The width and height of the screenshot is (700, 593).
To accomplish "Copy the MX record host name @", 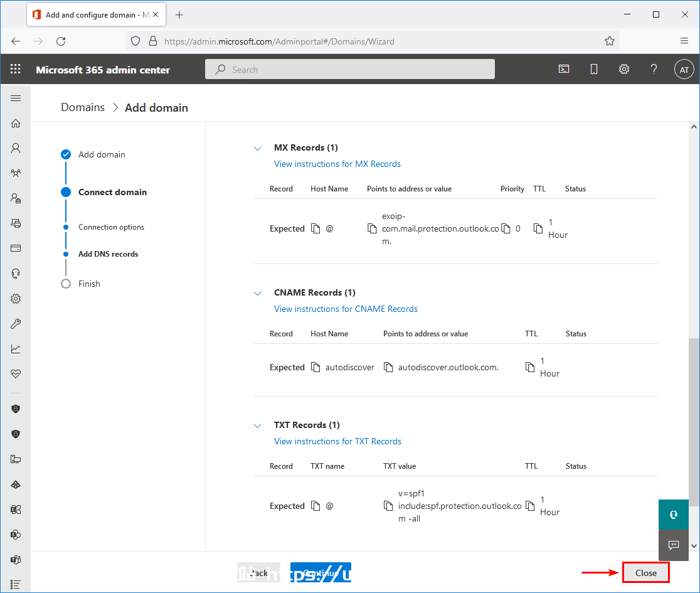I will point(316,228).
